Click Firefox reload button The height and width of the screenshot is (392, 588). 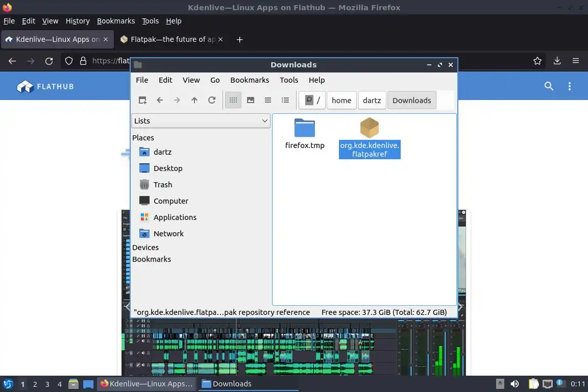[49, 61]
